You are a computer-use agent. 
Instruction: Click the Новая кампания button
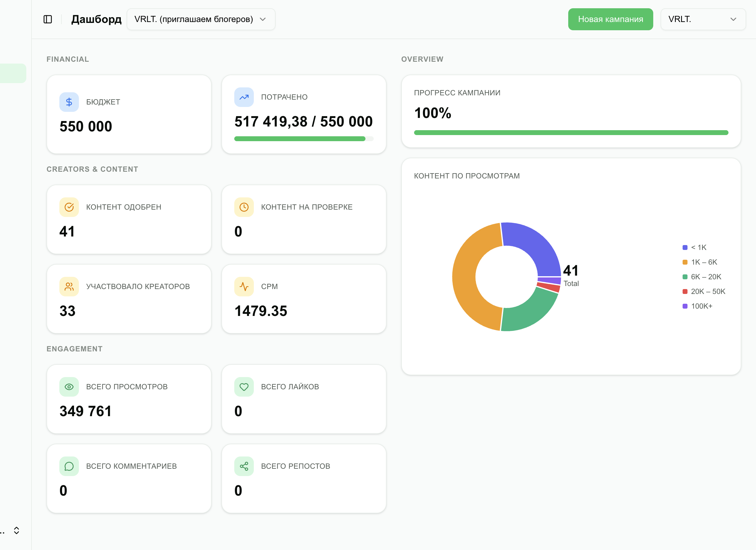click(x=610, y=19)
